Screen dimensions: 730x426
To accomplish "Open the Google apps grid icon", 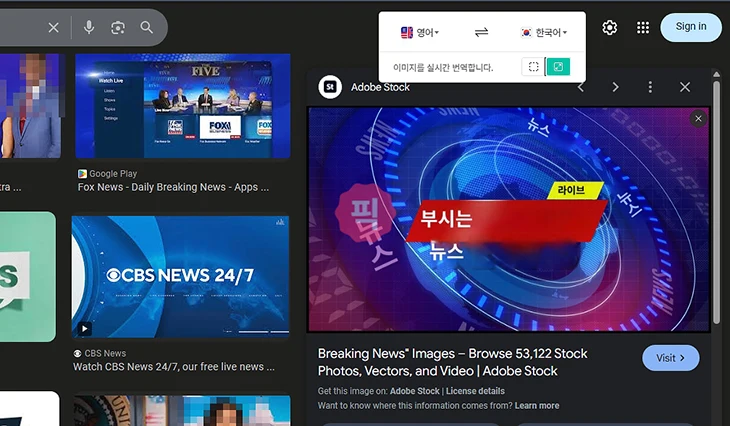I will [x=643, y=27].
